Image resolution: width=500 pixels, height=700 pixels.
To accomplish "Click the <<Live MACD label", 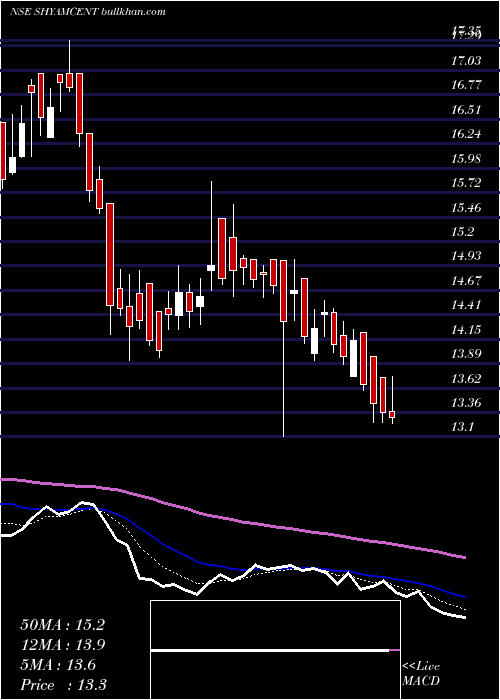I will (x=421, y=674).
